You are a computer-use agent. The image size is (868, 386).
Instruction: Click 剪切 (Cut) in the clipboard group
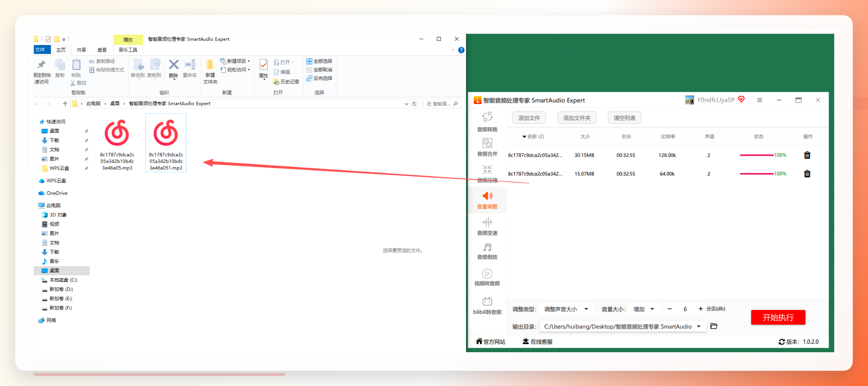78,83
